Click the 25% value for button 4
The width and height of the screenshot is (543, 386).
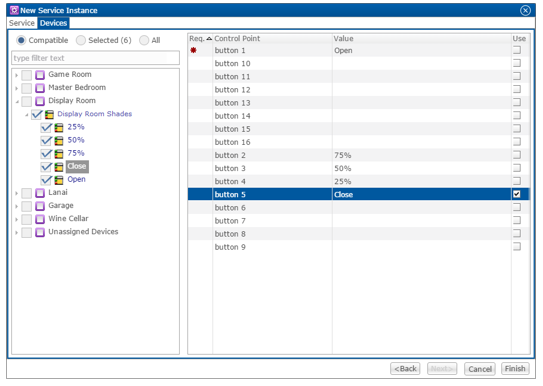pyautogui.click(x=342, y=181)
